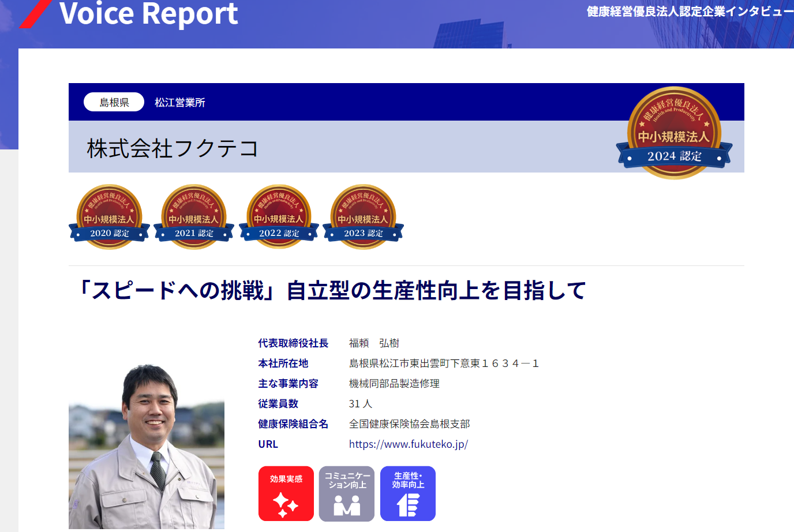Image resolution: width=794 pixels, height=532 pixels.
Task: Click the company name 株式会社フクテコ
Action: (173, 148)
